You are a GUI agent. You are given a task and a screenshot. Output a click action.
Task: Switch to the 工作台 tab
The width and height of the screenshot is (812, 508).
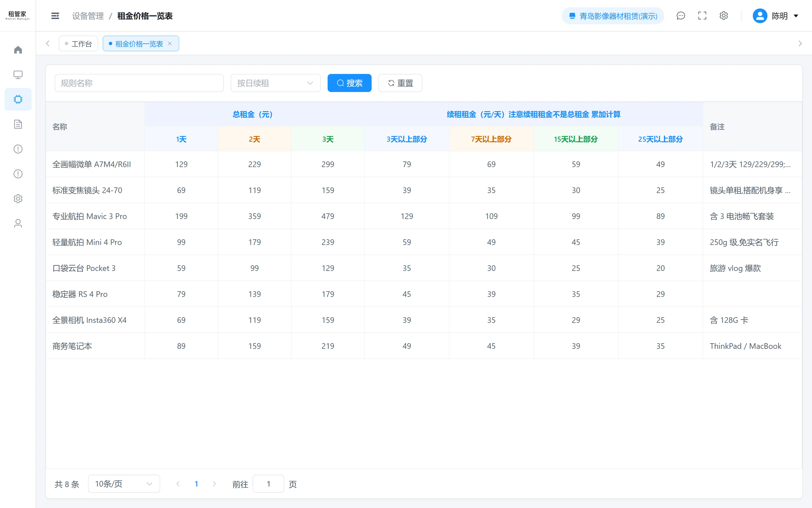pos(78,44)
